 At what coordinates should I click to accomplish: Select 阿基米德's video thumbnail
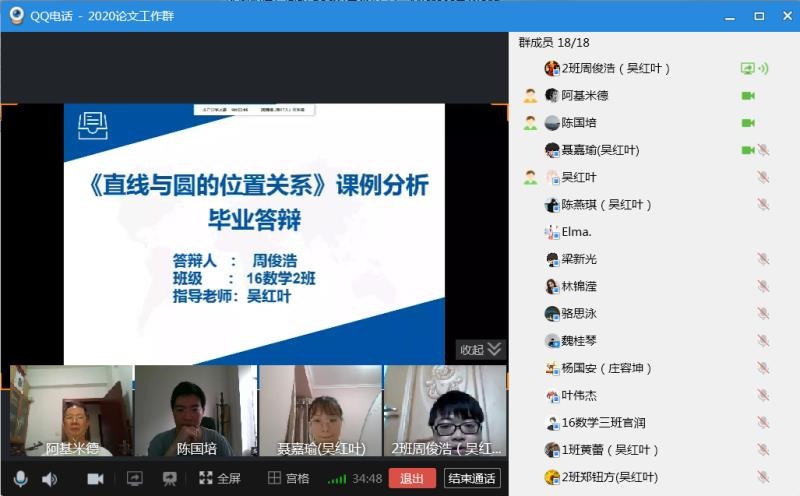(71, 411)
